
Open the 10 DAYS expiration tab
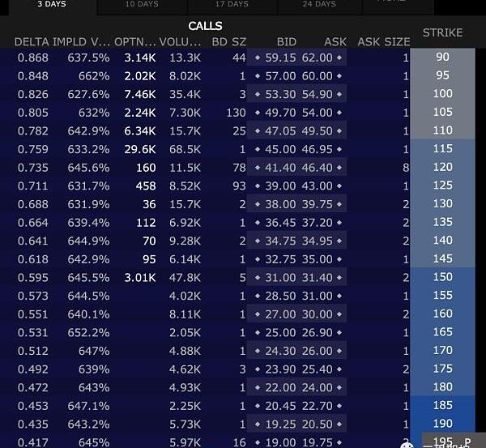[x=142, y=5]
